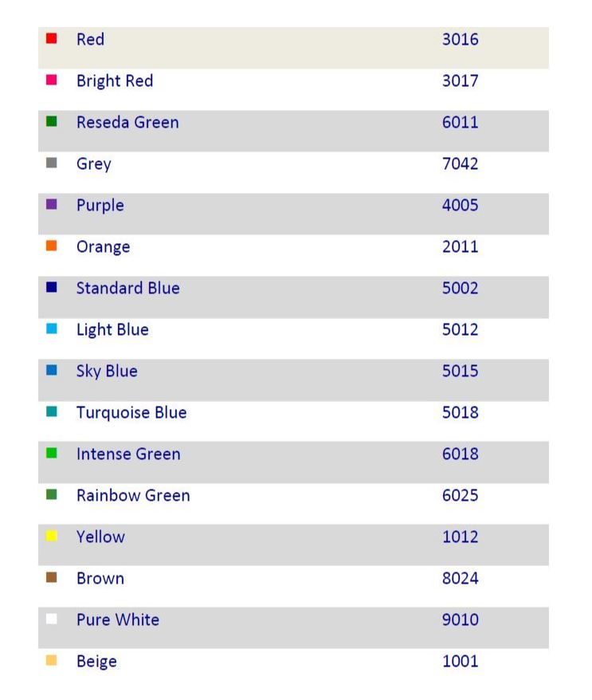Click code 5002 in Standard Blue row
592x700 pixels.
tap(461, 288)
